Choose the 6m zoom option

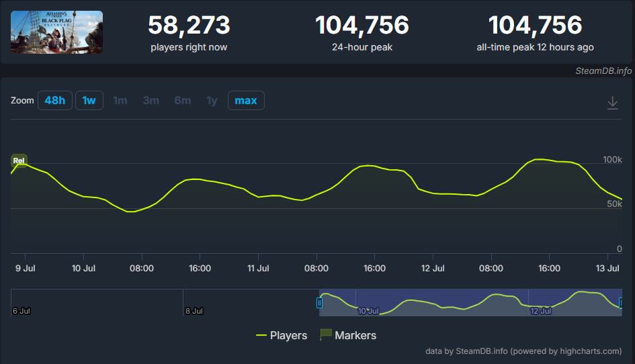[x=183, y=101]
